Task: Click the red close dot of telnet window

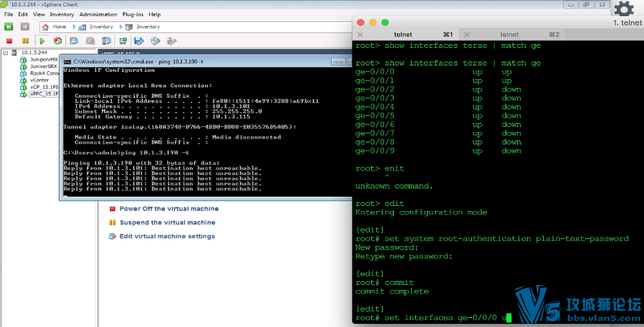Action: pos(361,22)
